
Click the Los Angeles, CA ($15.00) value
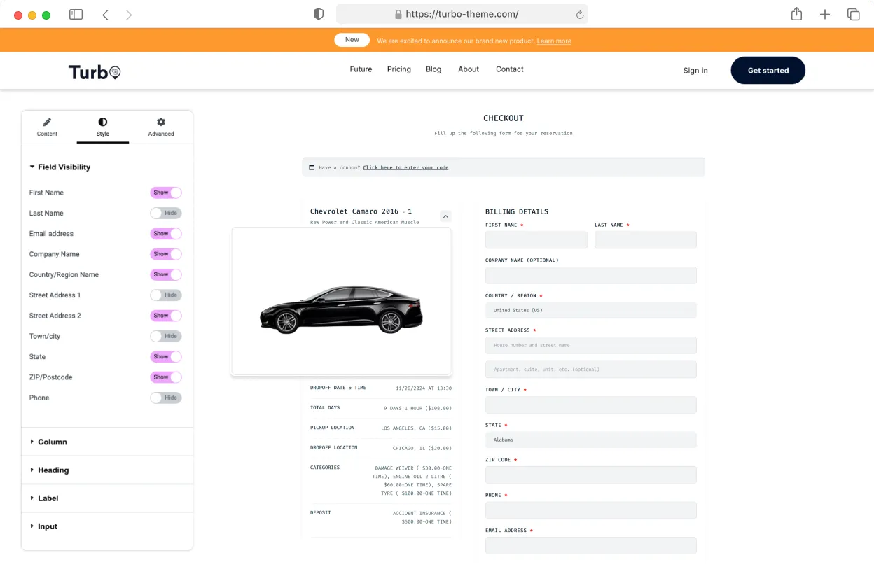coord(416,428)
